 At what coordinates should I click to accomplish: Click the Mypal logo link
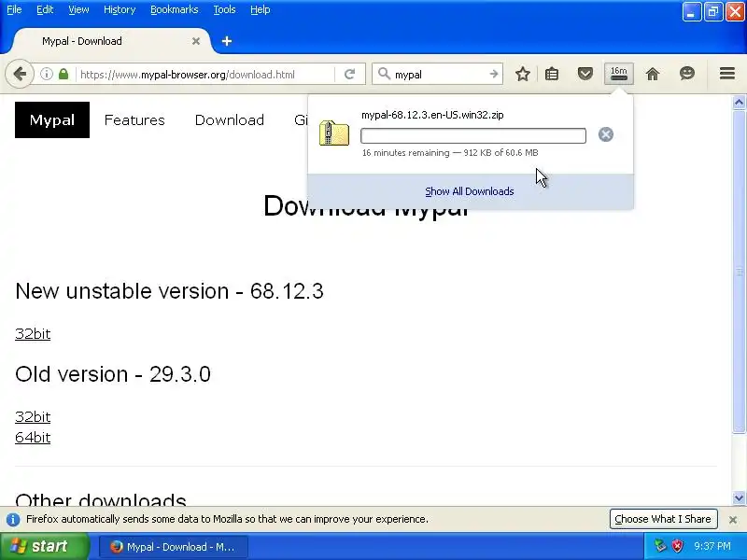[52, 120]
